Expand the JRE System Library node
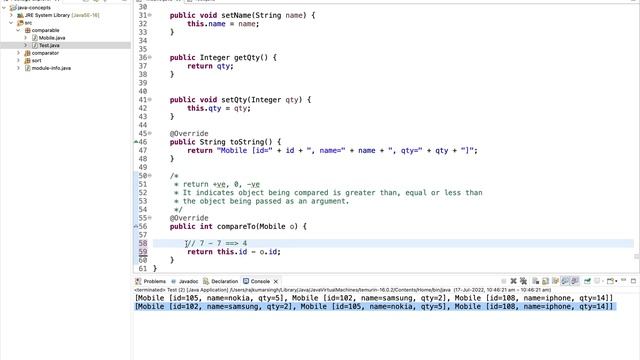 [x=11, y=15]
